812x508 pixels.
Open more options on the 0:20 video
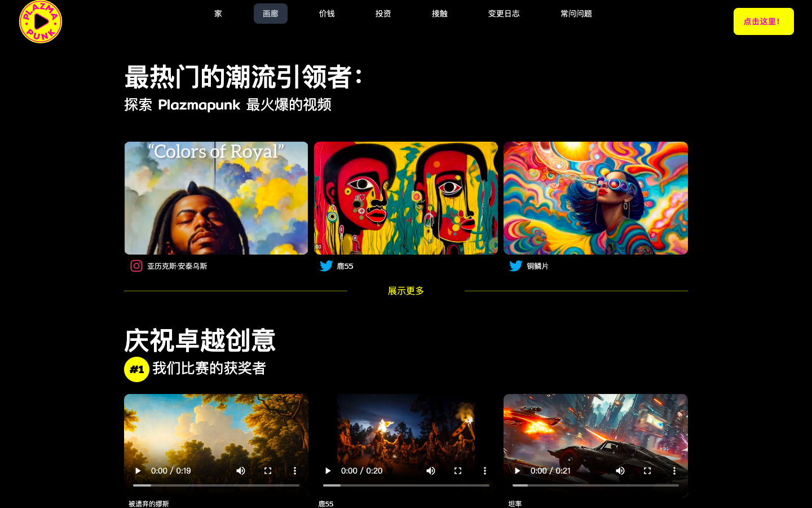(x=485, y=471)
